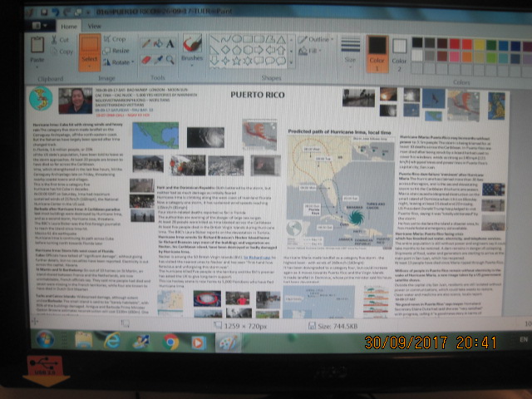
Task: Pick the white color swatch
Action: click(417, 55)
